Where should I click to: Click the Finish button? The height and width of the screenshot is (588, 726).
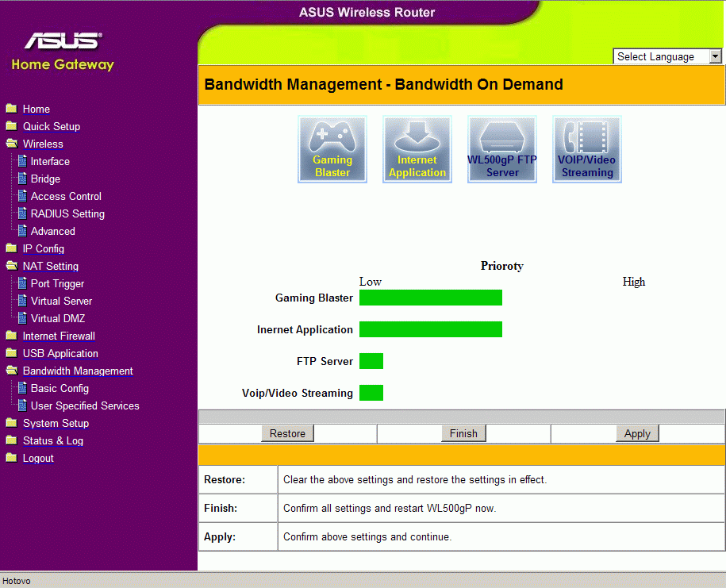[x=463, y=433]
